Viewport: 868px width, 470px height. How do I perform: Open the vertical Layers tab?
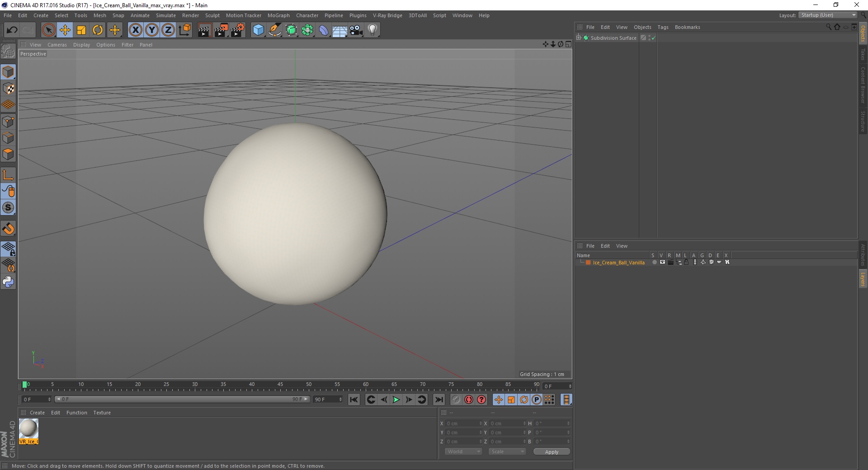[863, 279]
